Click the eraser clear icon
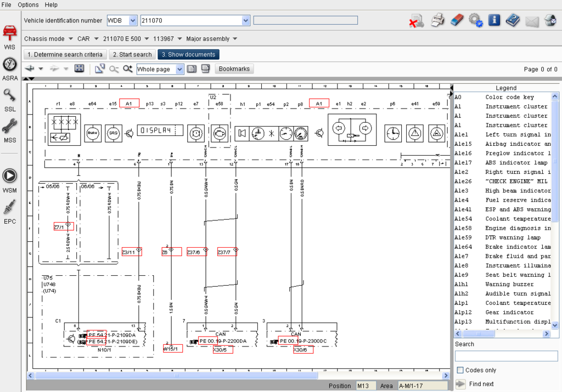Screen dimensions: 562x392 tap(457, 20)
